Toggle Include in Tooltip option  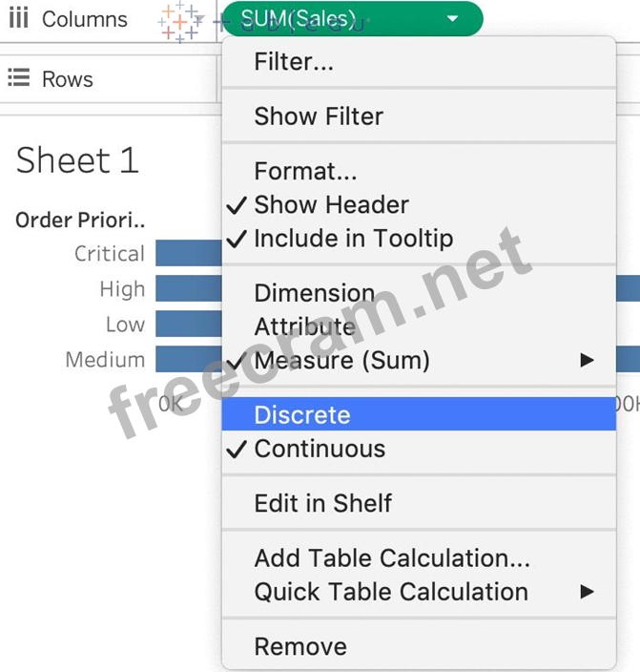tap(353, 239)
